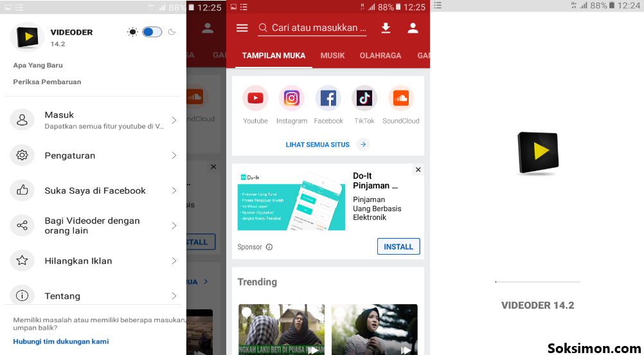The image size is (644, 355).
Task: Click the thumbs-up Facebook like icon
Action: (22, 190)
